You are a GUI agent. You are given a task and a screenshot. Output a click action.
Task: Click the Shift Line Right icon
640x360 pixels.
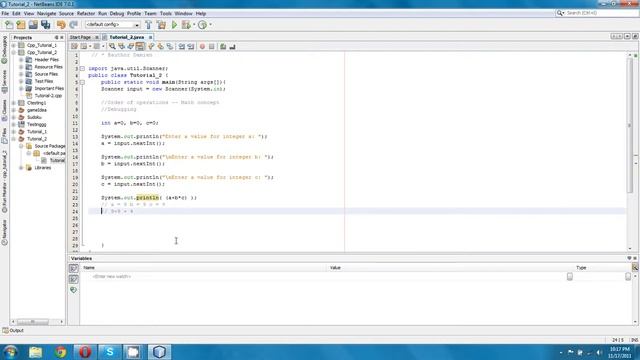coord(191,47)
